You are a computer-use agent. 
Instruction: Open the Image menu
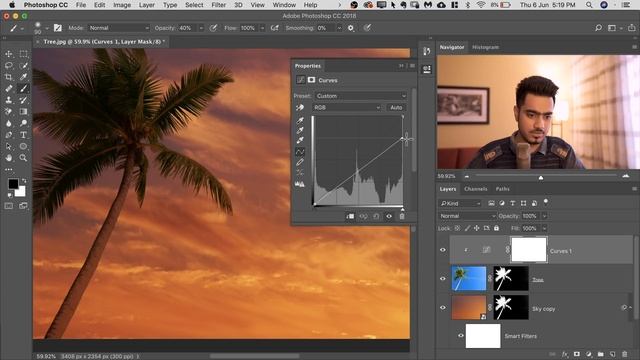click(x=122, y=5)
